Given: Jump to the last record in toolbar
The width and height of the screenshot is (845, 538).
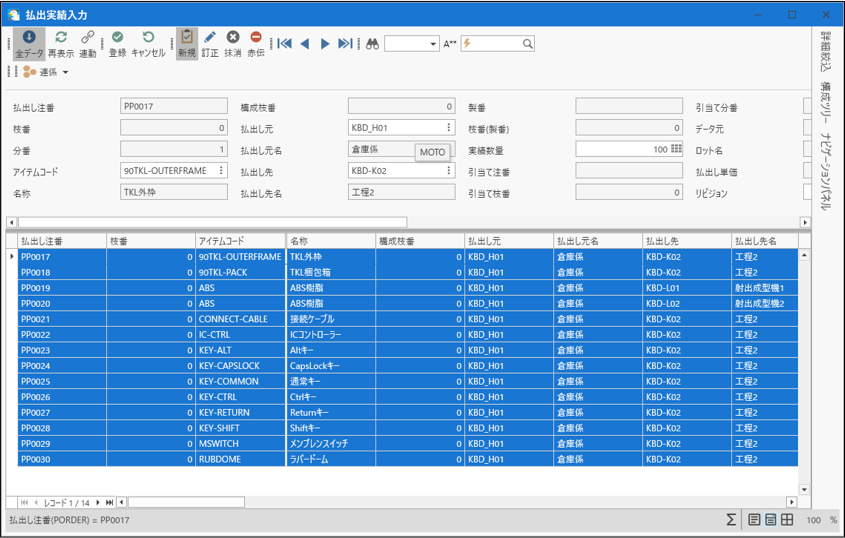Looking at the screenshot, I should pos(345,44).
